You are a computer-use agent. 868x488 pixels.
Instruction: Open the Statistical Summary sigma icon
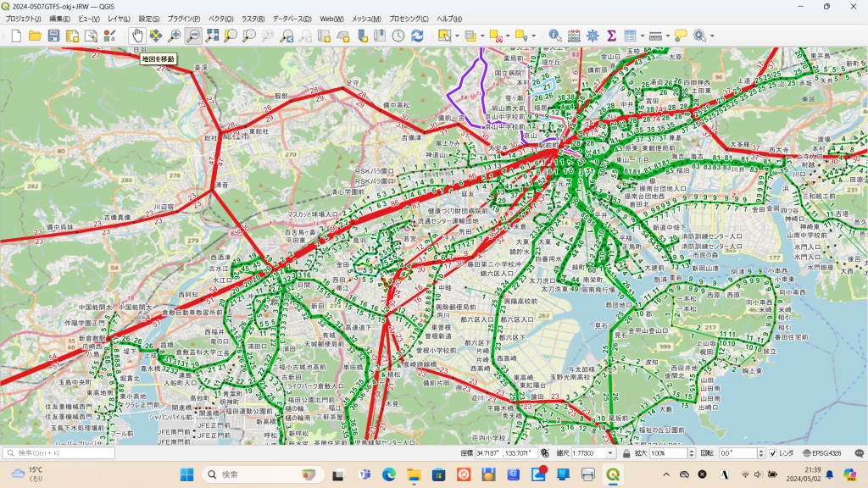click(610, 36)
